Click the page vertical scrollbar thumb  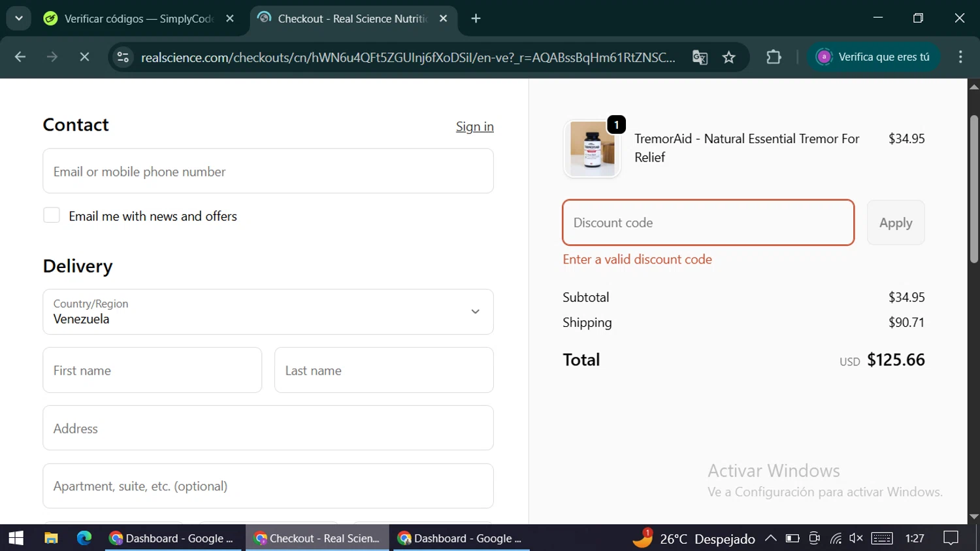point(973,190)
